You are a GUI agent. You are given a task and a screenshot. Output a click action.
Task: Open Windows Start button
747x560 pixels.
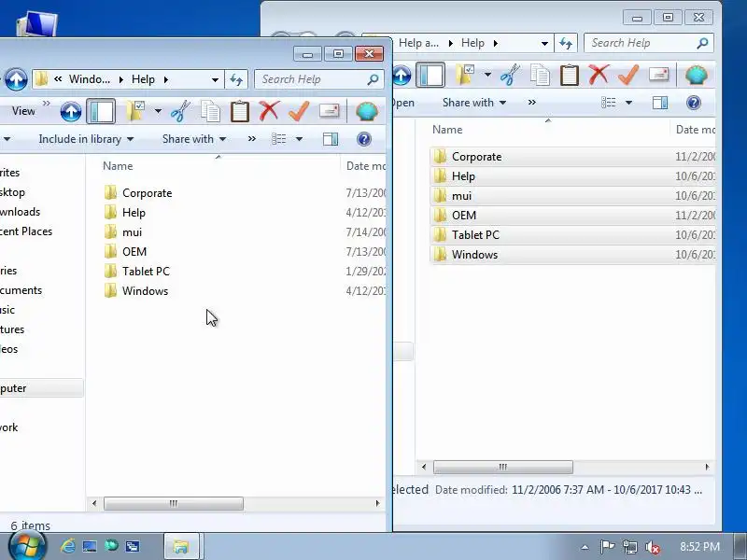(28, 545)
